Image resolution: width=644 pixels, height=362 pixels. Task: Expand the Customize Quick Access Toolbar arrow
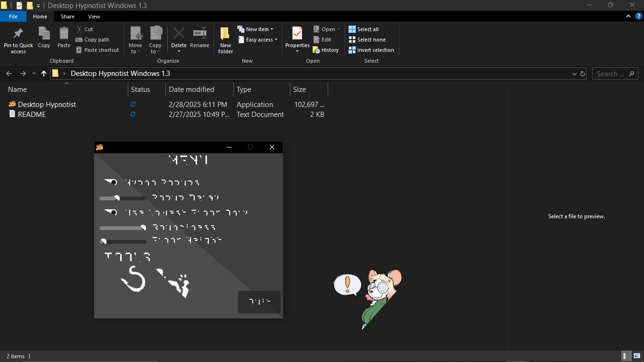pos(38,6)
